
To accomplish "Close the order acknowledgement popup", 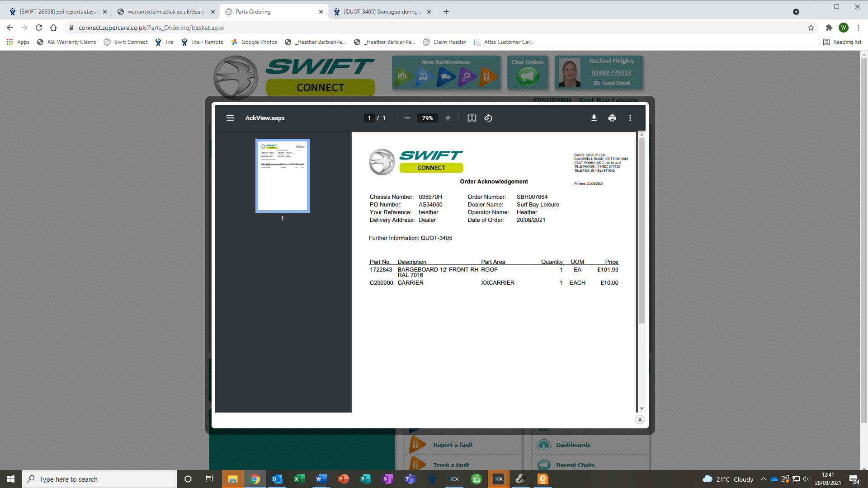I will (640, 420).
